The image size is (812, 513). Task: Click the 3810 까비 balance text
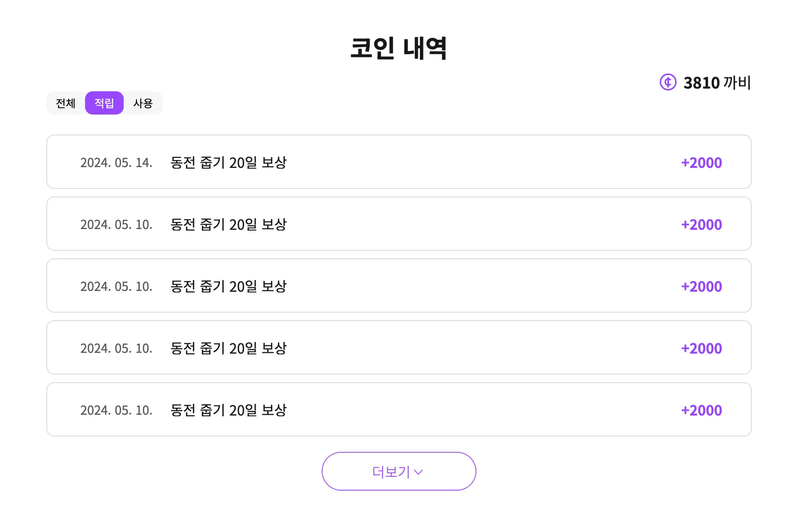pyautogui.click(x=717, y=83)
